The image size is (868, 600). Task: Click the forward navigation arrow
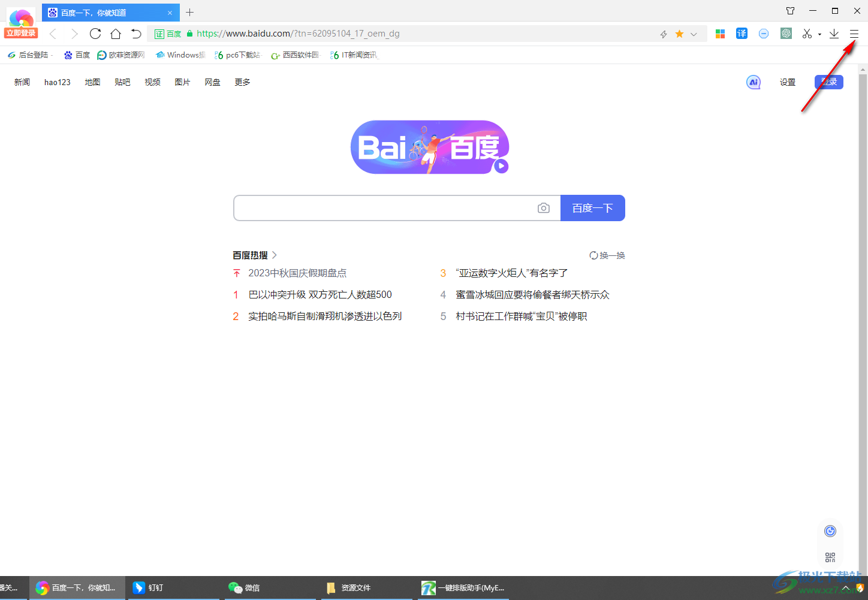coord(74,34)
